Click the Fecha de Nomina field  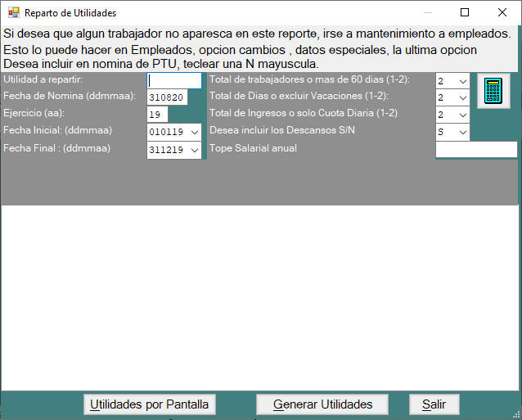click(167, 97)
